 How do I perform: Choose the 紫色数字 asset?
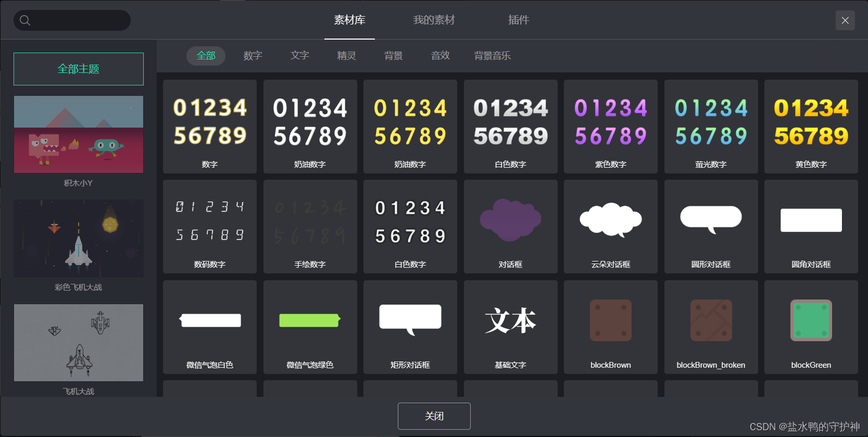click(x=611, y=127)
